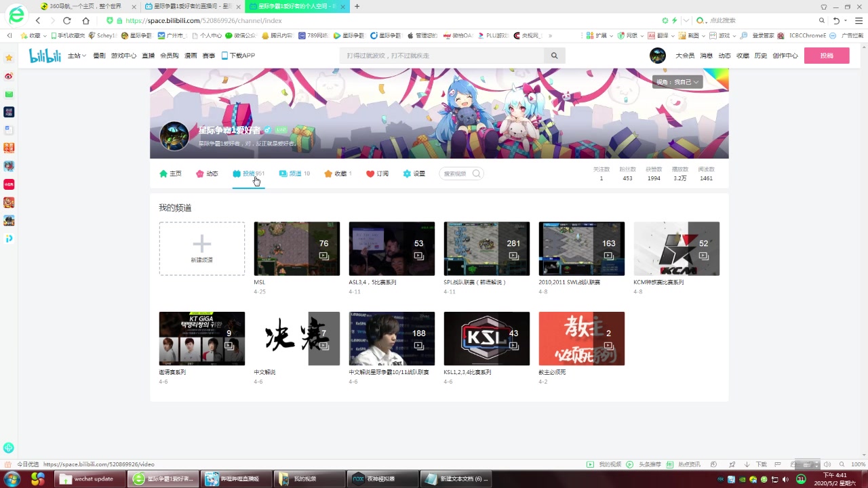Open 创作中心 link
The width and height of the screenshot is (868, 488).
[785, 56]
